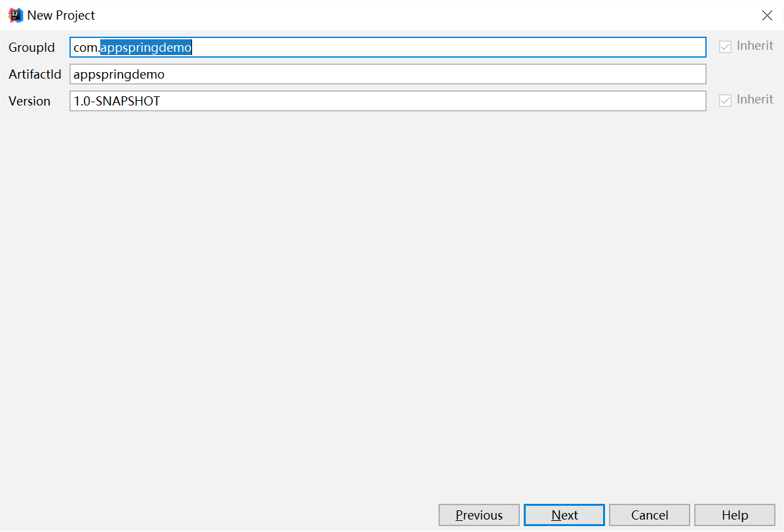Viewport: 784px width, 532px height.
Task: Cancel the New Project wizard
Action: click(x=650, y=515)
